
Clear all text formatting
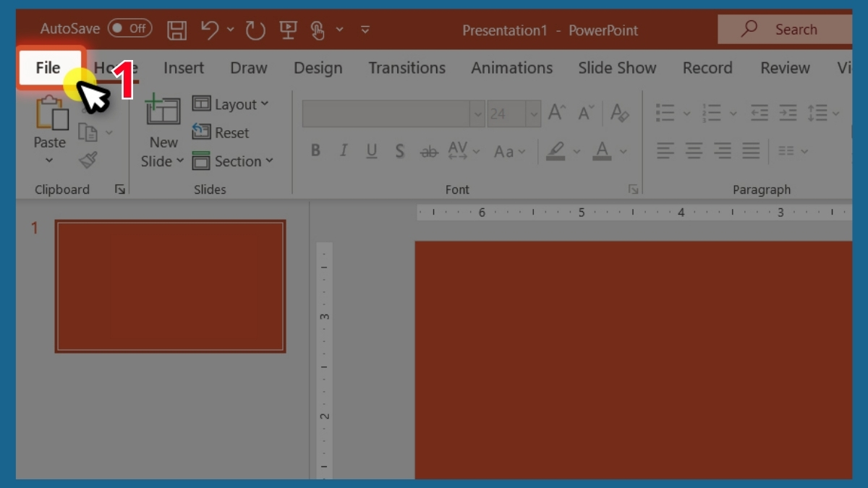(619, 112)
